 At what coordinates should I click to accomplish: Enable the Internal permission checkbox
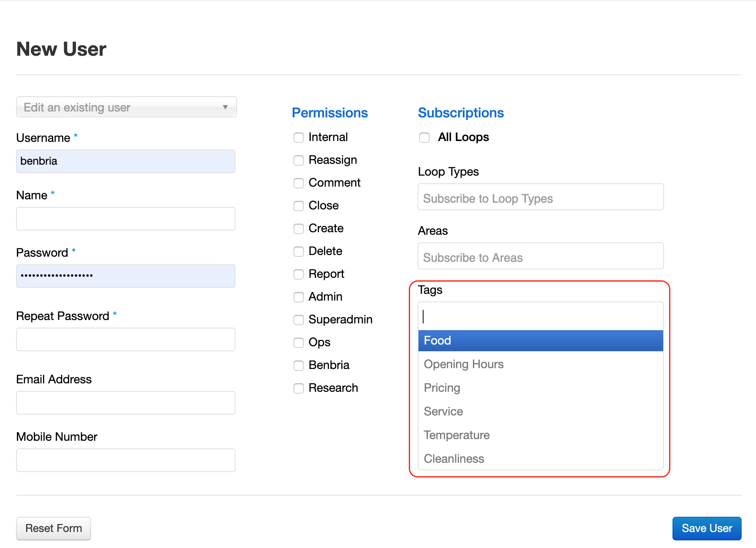[299, 138]
